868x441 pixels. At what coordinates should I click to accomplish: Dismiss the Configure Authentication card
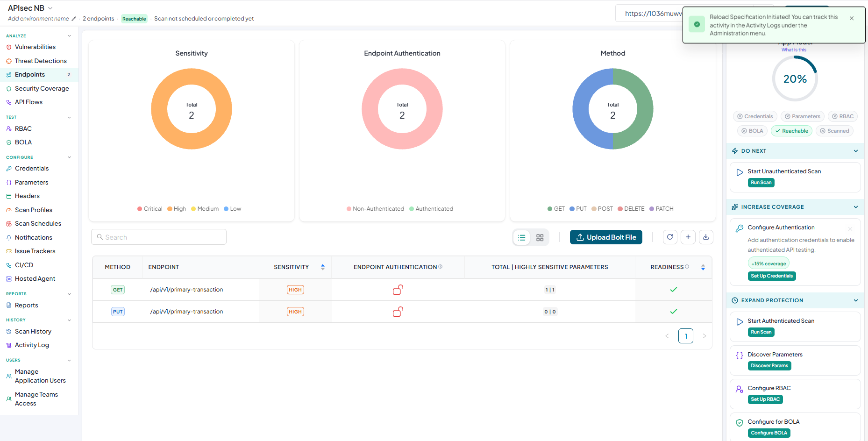pos(850,229)
